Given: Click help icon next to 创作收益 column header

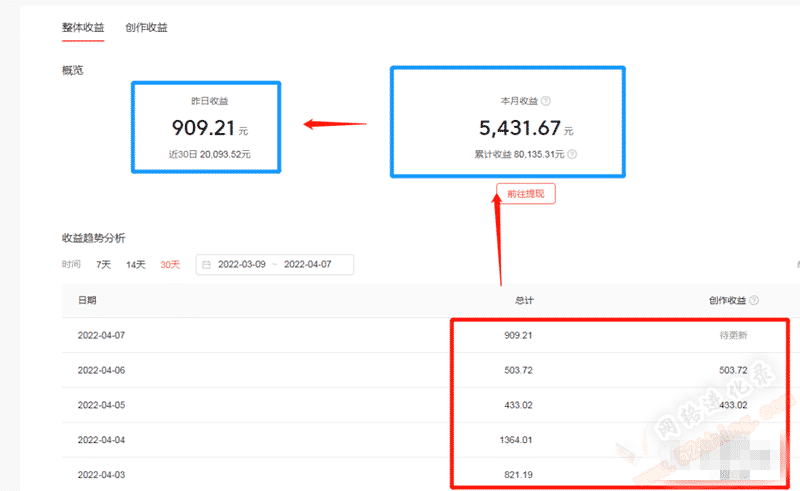Looking at the screenshot, I should click(754, 300).
